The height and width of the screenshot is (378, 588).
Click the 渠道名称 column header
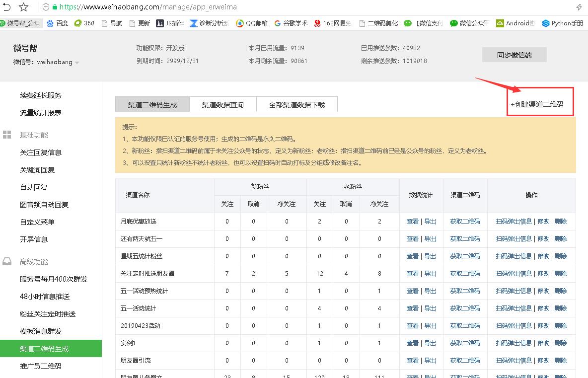138,195
